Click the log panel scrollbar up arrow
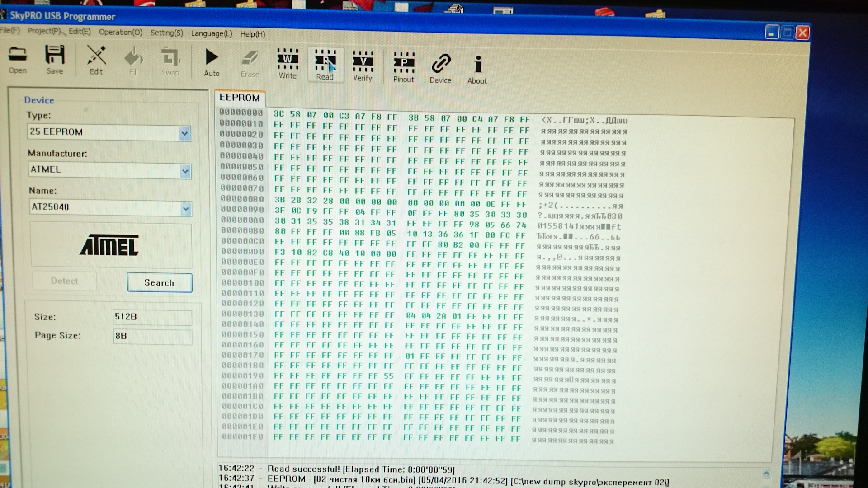The width and height of the screenshot is (868, 488). [766, 474]
